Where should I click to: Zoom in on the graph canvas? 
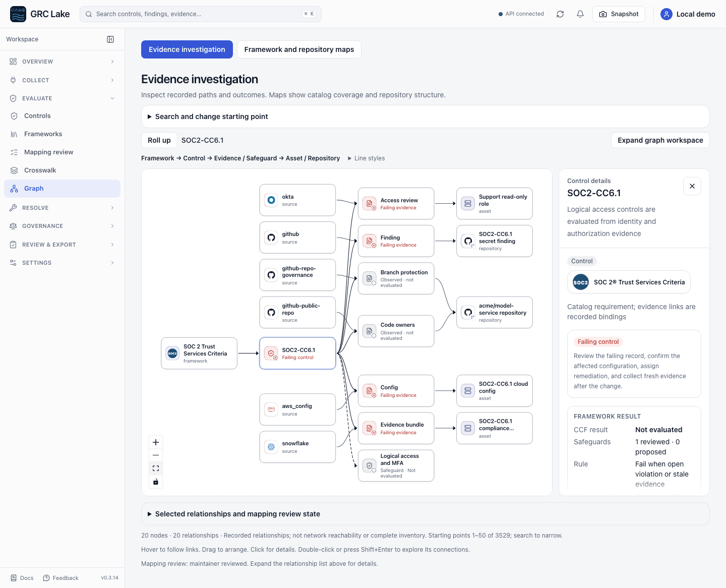pos(156,442)
